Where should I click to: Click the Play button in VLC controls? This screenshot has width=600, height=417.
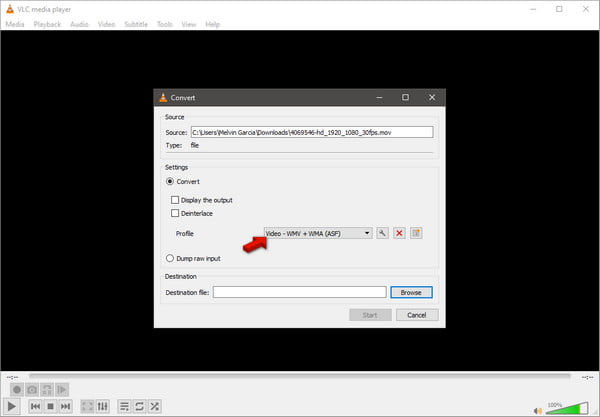tap(11, 406)
